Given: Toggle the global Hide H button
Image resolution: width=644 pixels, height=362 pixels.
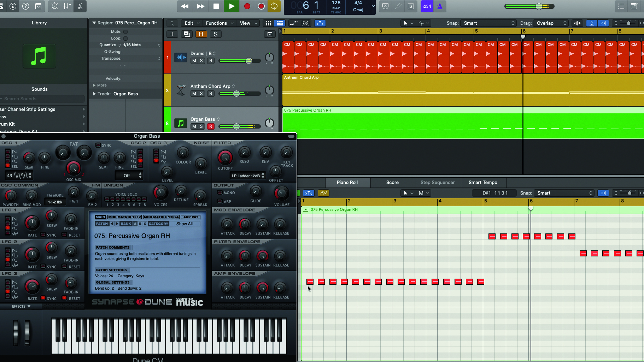Looking at the screenshot, I should pos(201,34).
